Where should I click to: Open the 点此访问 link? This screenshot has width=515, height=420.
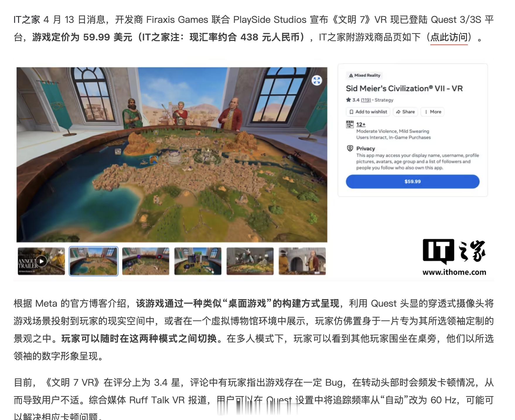(449, 37)
